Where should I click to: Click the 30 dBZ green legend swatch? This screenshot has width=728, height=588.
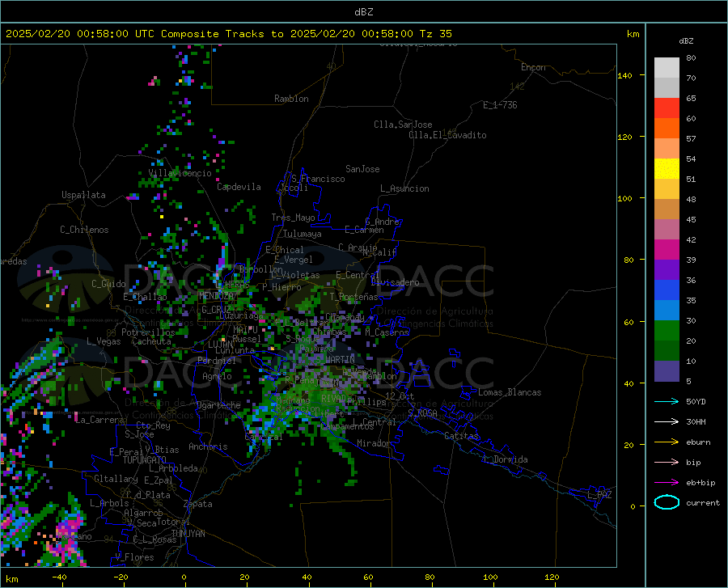point(667,331)
